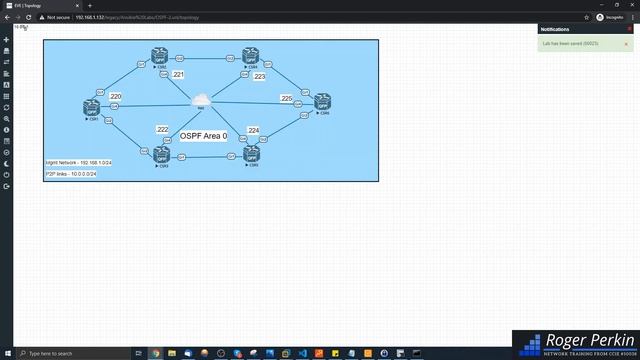Open the Windows Start menu

[8, 353]
